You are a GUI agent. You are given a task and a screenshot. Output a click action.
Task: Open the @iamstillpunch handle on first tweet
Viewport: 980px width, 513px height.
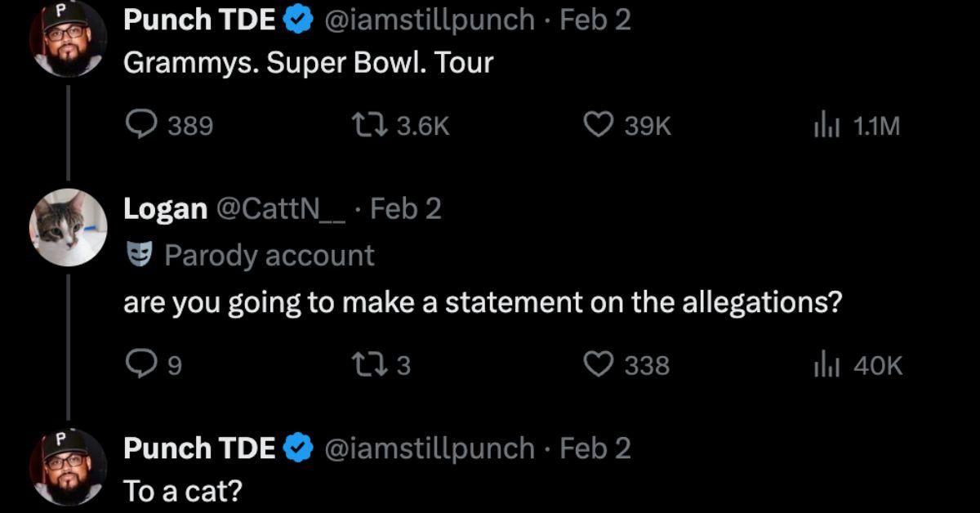[430, 20]
